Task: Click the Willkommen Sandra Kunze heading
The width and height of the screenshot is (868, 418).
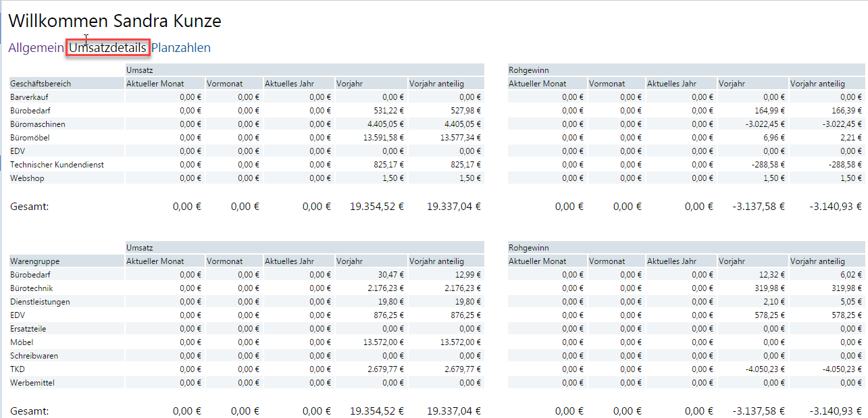Action: tap(115, 21)
